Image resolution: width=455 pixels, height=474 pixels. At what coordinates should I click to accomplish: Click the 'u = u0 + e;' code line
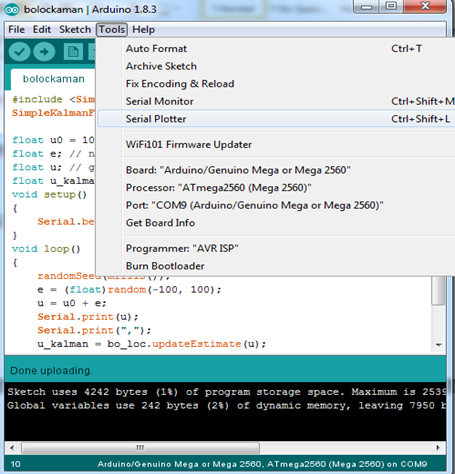coord(72,303)
